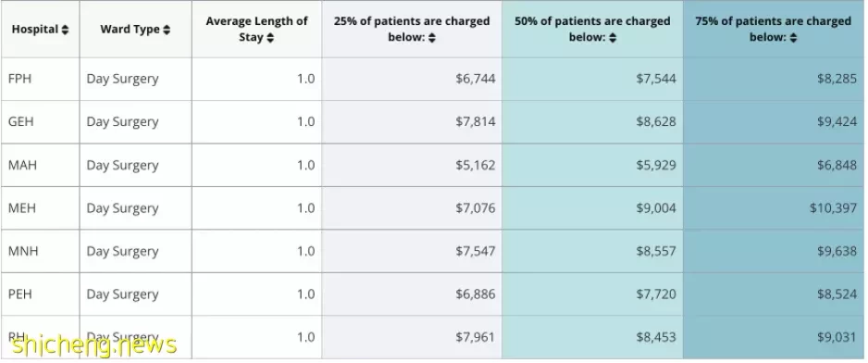Screen dimensions: 868x363
Task: Select the $7,961 charge in last row
Action: click(475, 337)
